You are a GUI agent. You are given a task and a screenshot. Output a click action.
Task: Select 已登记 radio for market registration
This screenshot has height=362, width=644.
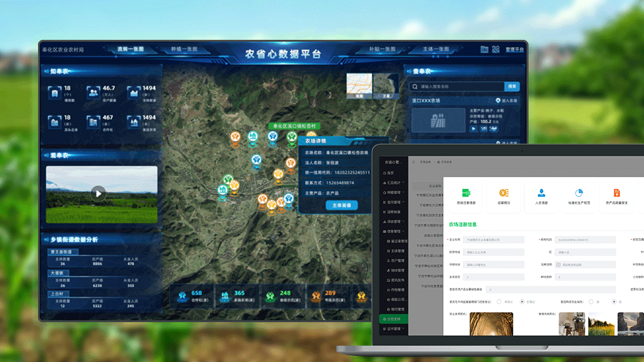tap(522, 302)
